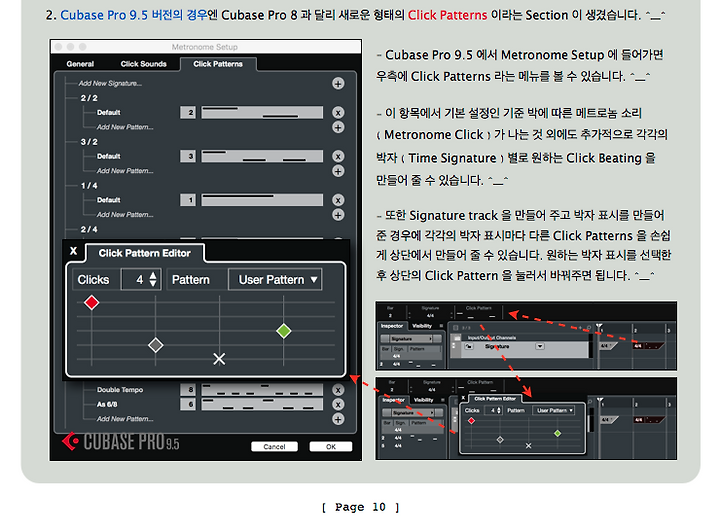Viewport: 720px width, 531px height.
Task: Click the plus icon below the As 6/8 row
Action: pos(338,419)
